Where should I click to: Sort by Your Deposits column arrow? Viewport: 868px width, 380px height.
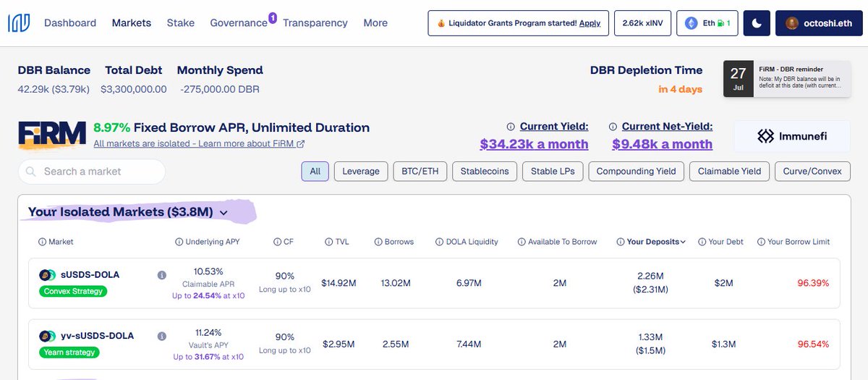pos(683,242)
